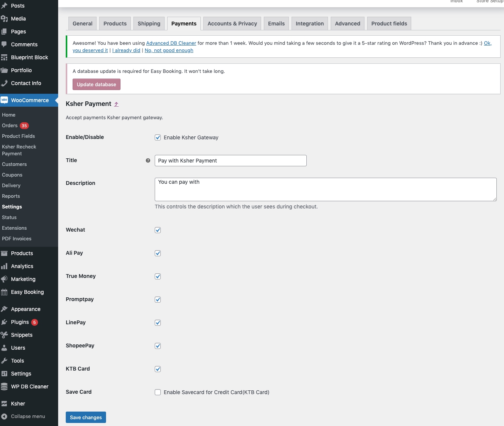
Task: Open WooCommerce Home submenu item
Action: click(x=9, y=115)
